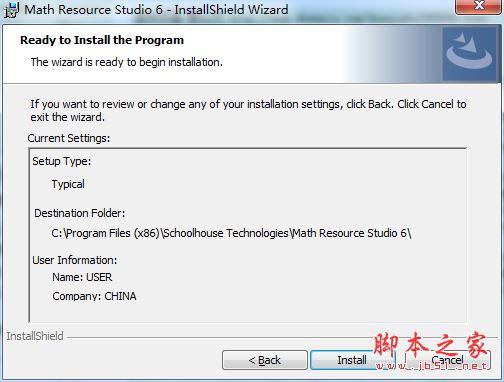Click the 'Ready to Install the Program' heading
This screenshot has height=382, width=504.
tap(102, 40)
